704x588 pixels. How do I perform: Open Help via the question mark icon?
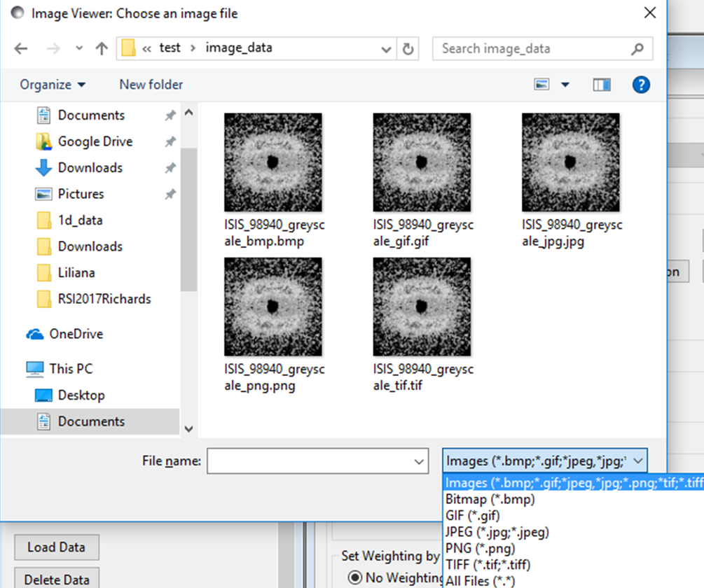tap(642, 84)
